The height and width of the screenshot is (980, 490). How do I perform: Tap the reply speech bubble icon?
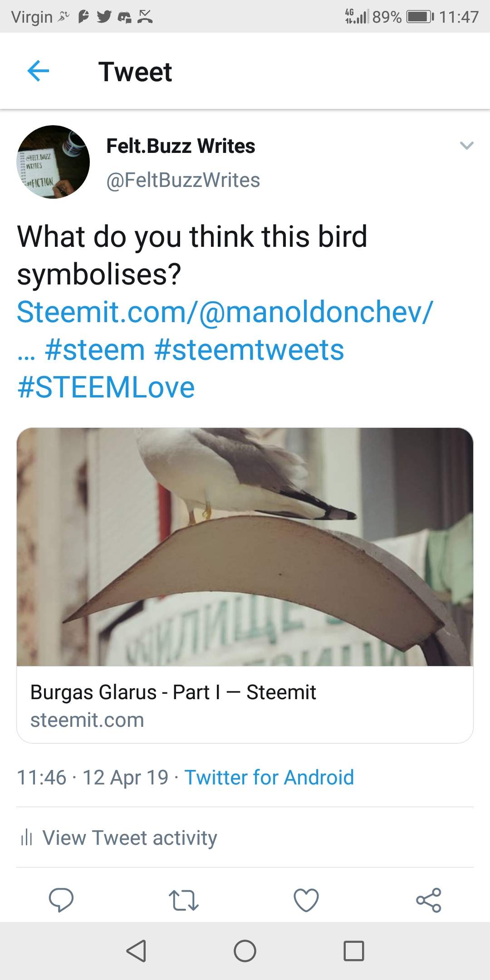tap(61, 900)
